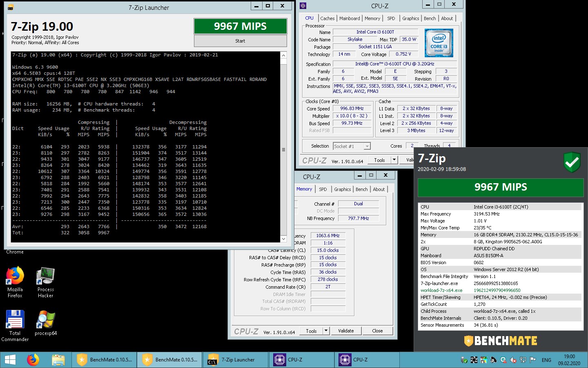Click the ASUS B150M-A mainboard value
588x368 pixels.
pos(488,256)
